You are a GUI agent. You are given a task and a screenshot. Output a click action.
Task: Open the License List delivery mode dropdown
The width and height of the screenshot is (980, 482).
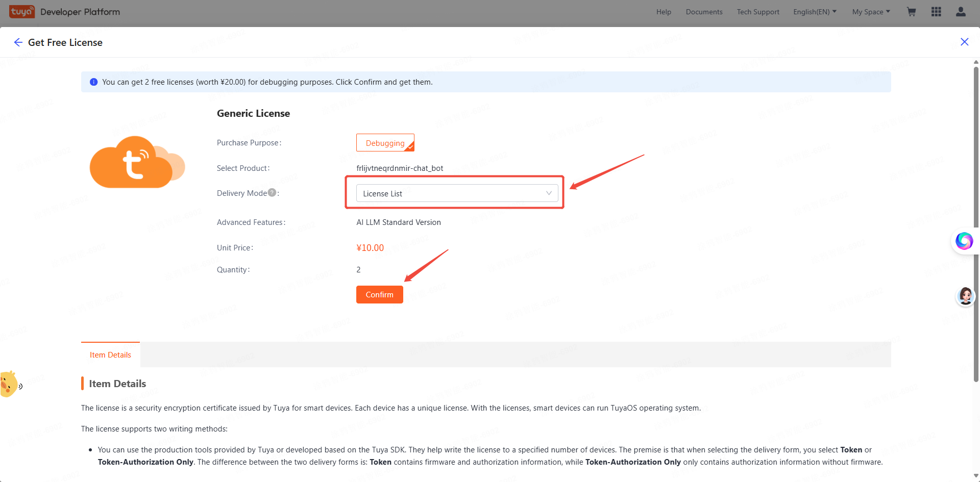pos(457,193)
